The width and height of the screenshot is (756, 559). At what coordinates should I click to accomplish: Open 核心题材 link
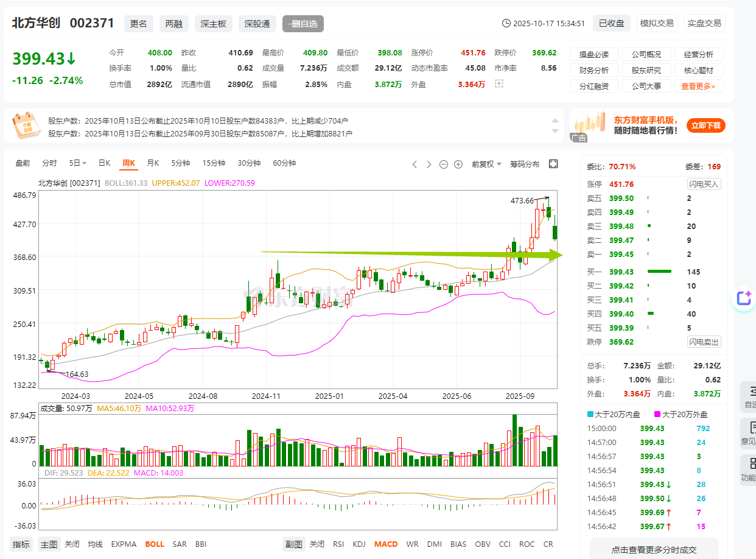click(699, 70)
